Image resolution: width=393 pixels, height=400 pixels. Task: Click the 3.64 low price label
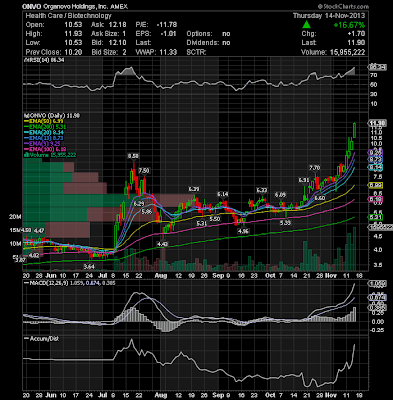click(89, 266)
